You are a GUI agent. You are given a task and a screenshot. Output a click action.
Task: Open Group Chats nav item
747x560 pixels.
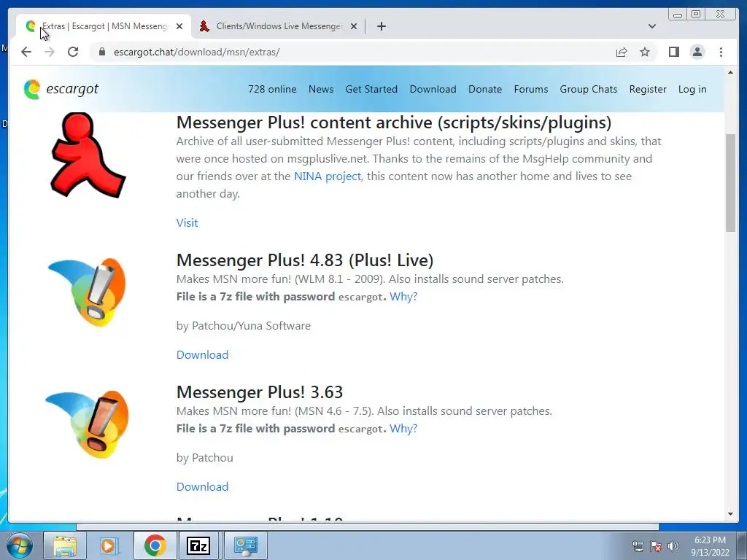click(589, 89)
